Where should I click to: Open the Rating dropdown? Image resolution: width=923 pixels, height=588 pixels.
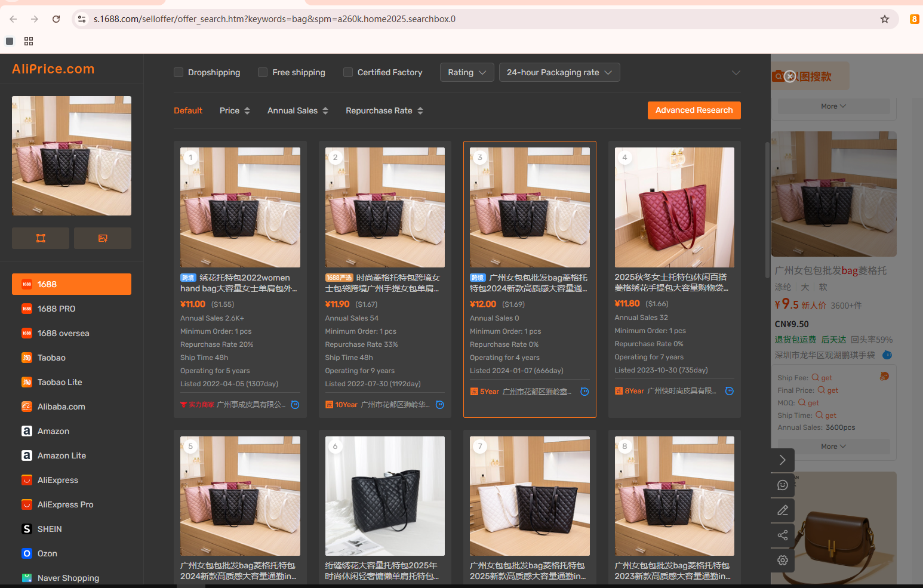point(467,72)
